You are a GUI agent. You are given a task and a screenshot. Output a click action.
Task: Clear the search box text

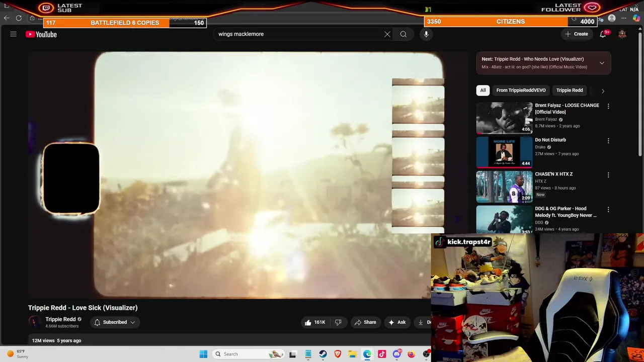coord(387,34)
